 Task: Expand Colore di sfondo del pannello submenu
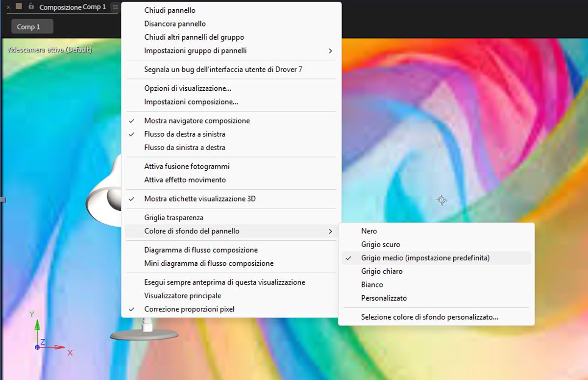click(231, 231)
